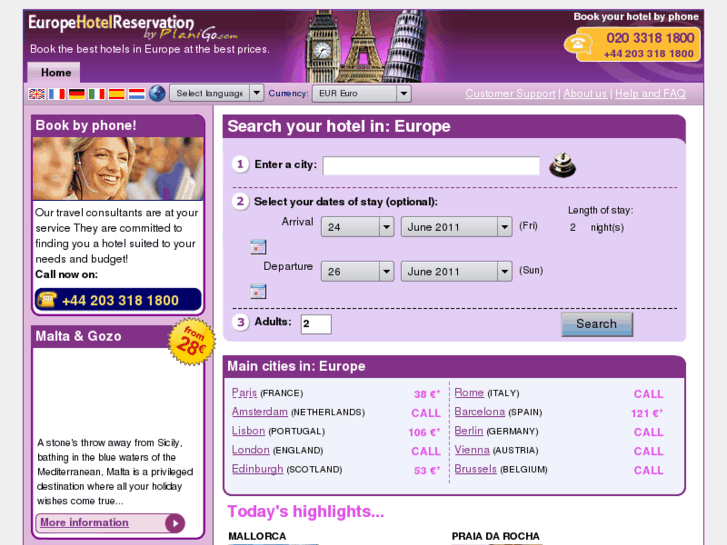Open the Departure calendar icon
Image resolution: width=727 pixels, height=545 pixels.
pos(258,291)
